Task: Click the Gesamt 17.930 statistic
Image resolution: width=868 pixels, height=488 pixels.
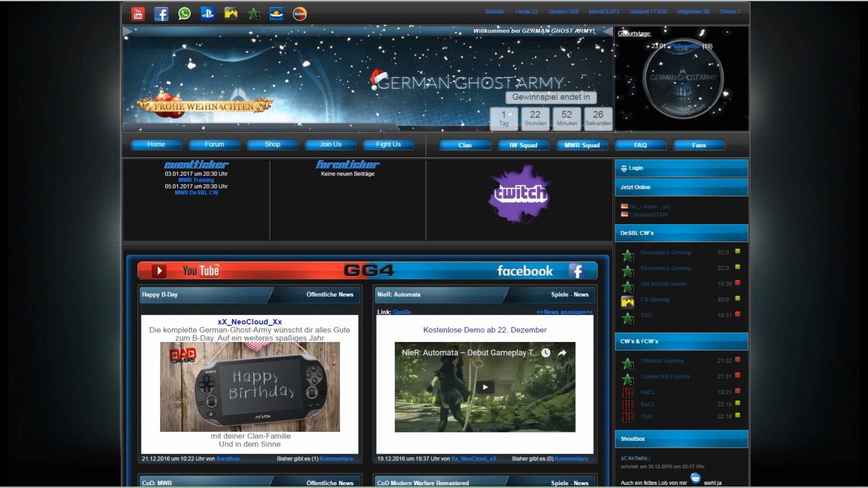Action: point(648,12)
